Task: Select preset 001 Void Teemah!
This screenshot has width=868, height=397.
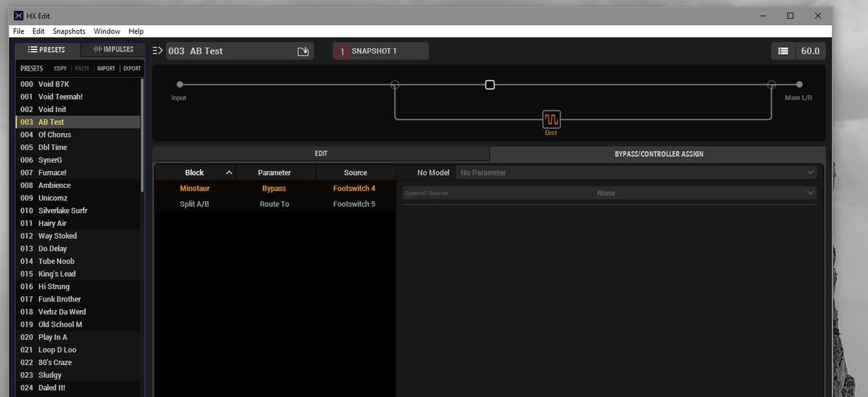Action: click(x=78, y=97)
